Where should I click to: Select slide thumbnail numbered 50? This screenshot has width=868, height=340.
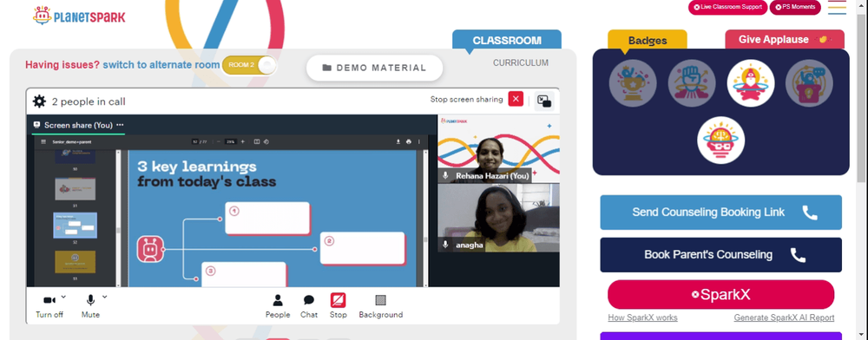(75, 155)
